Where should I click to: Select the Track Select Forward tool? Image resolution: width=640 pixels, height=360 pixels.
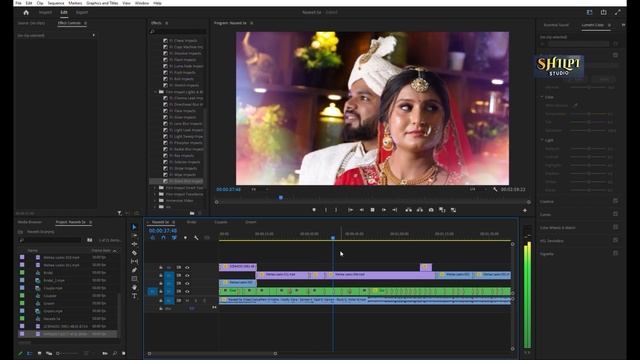(x=134, y=236)
